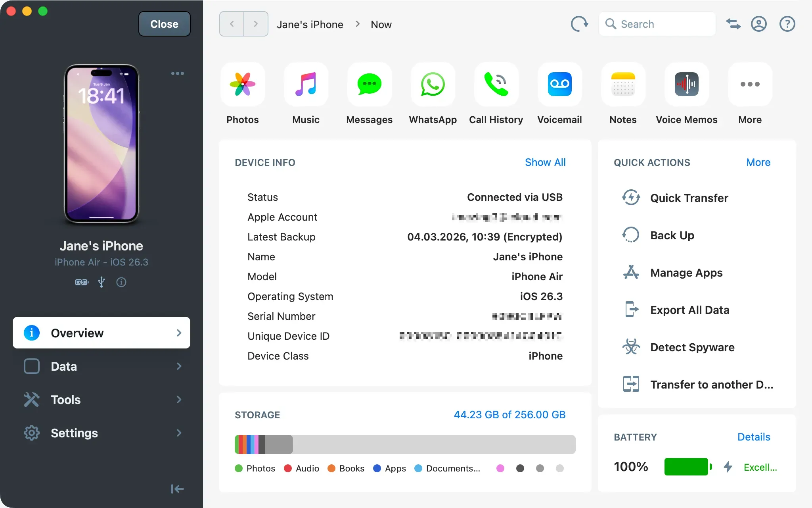
Task: Expand the Tools sidebar section
Action: tap(101, 399)
